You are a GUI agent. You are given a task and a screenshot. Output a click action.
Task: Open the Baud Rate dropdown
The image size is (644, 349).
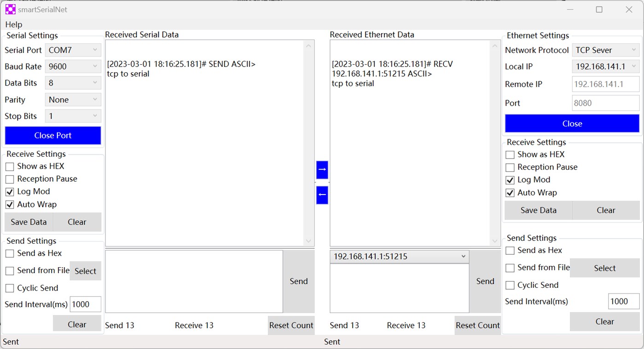[72, 66]
